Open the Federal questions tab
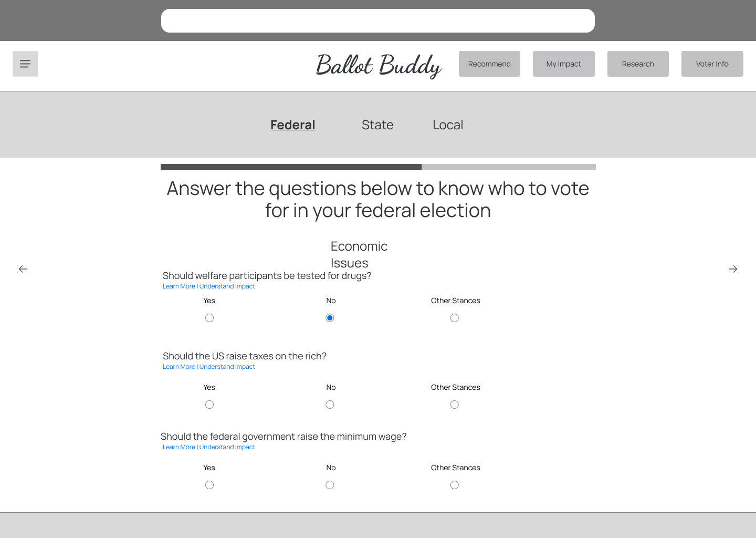 tap(292, 125)
